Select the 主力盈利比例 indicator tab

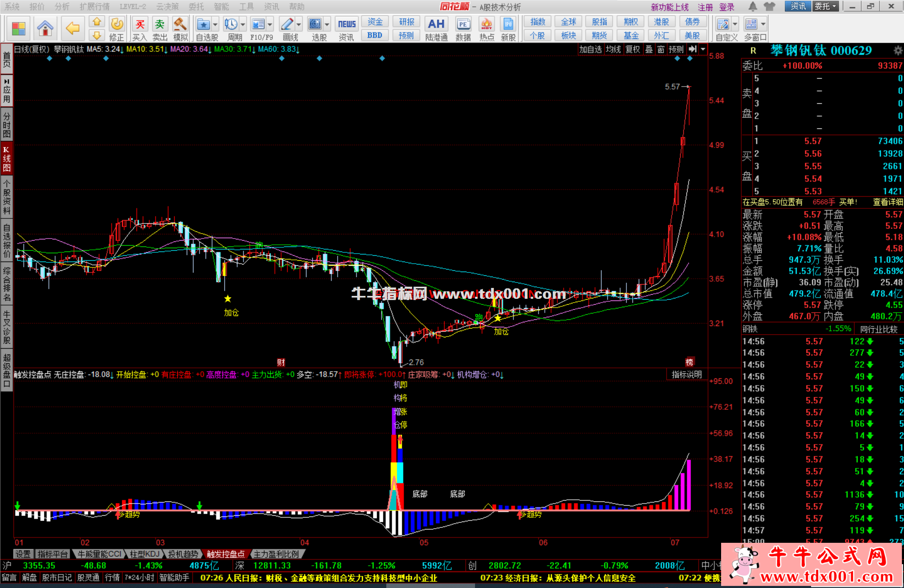[x=276, y=554]
